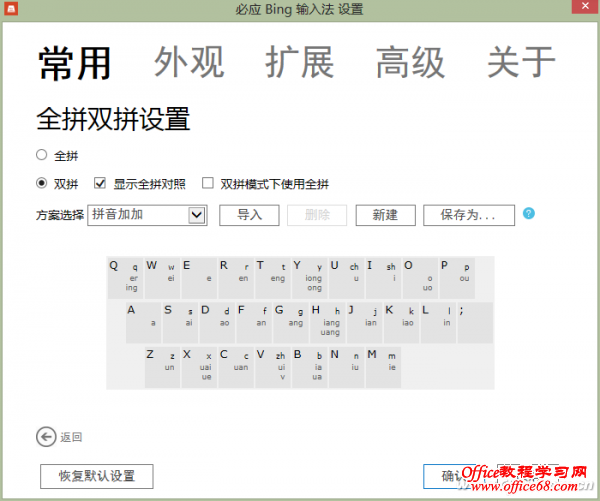The width and height of the screenshot is (600, 501).
Task: Click the H key with iang/uang
Action: coord(328,323)
